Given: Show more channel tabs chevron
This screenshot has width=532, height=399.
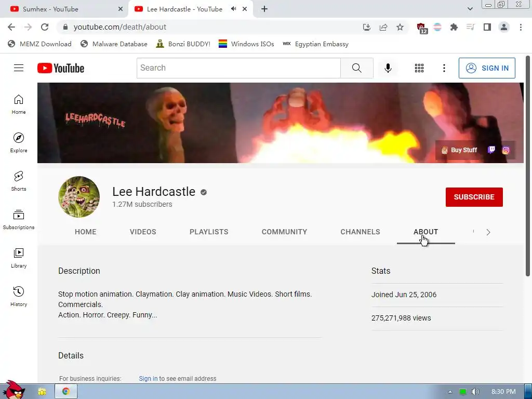Looking at the screenshot, I should [x=488, y=232].
